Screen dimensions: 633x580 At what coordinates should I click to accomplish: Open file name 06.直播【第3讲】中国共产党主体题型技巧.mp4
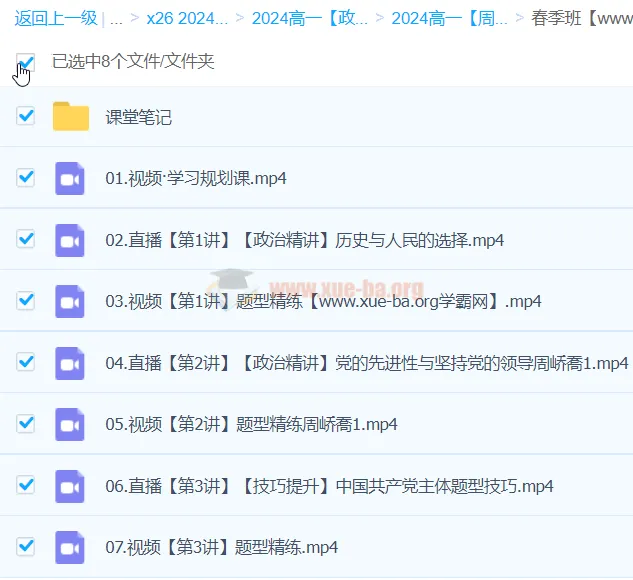point(329,486)
